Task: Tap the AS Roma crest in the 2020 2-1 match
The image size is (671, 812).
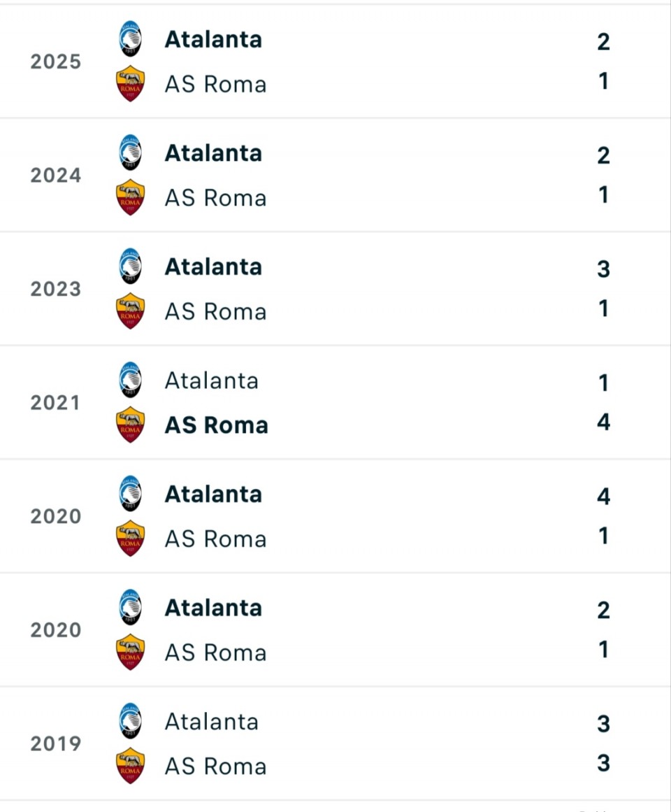Action: (130, 652)
